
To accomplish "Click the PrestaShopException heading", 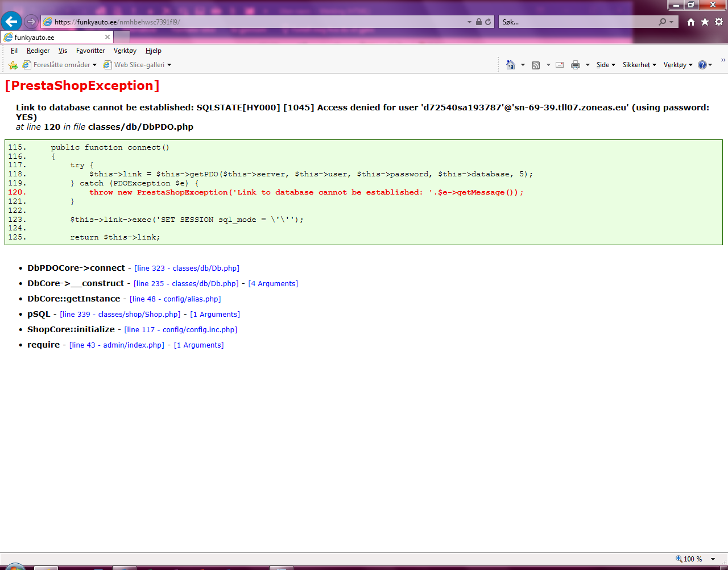I will click(82, 85).
